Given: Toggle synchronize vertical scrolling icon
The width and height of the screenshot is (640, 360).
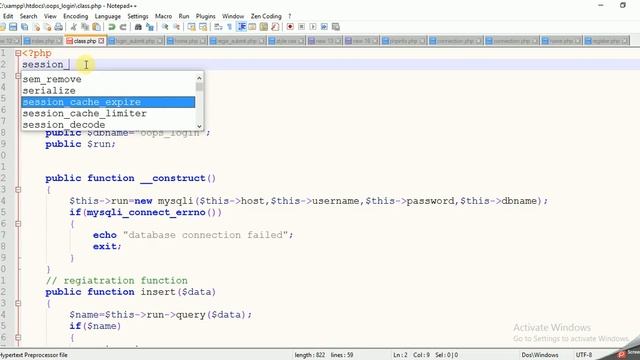Looking at the screenshot, I should (191, 27).
